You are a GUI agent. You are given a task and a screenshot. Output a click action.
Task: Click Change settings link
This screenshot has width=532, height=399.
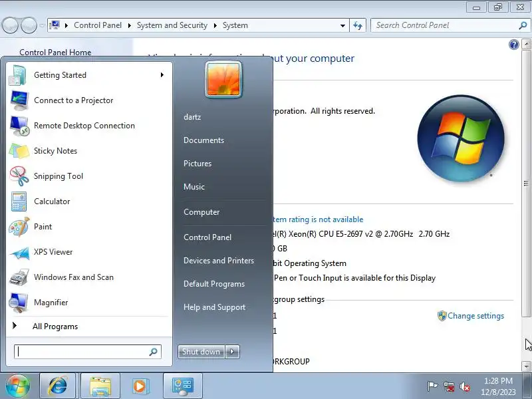pos(475,316)
